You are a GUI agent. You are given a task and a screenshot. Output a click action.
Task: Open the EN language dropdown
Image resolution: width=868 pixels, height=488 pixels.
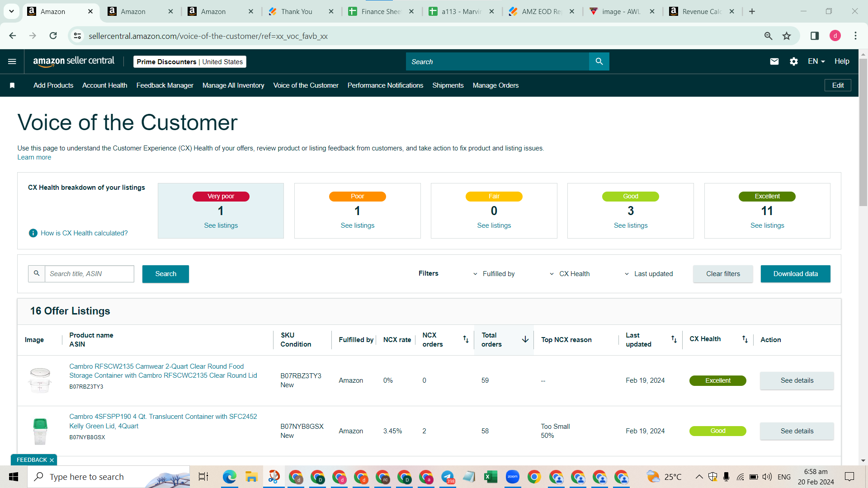click(816, 61)
